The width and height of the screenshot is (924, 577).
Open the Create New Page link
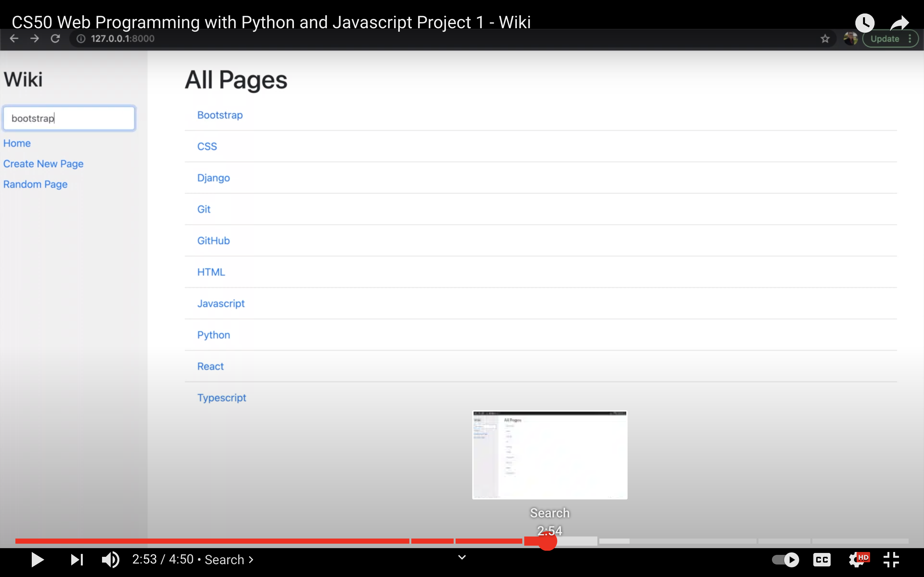coord(43,164)
